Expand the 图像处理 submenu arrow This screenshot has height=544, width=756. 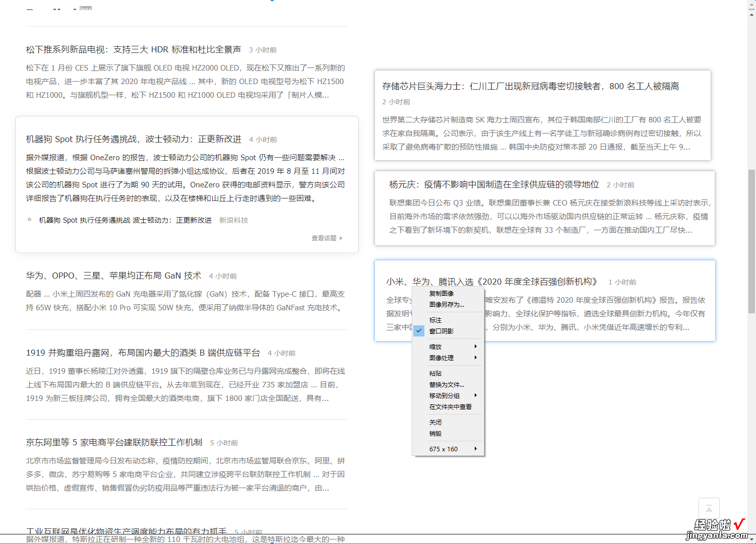(475, 358)
